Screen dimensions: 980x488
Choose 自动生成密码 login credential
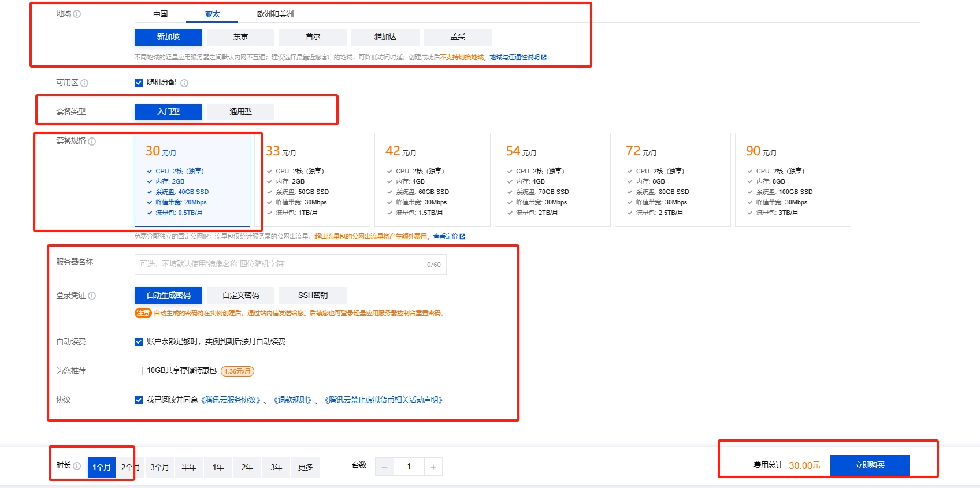click(x=168, y=296)
